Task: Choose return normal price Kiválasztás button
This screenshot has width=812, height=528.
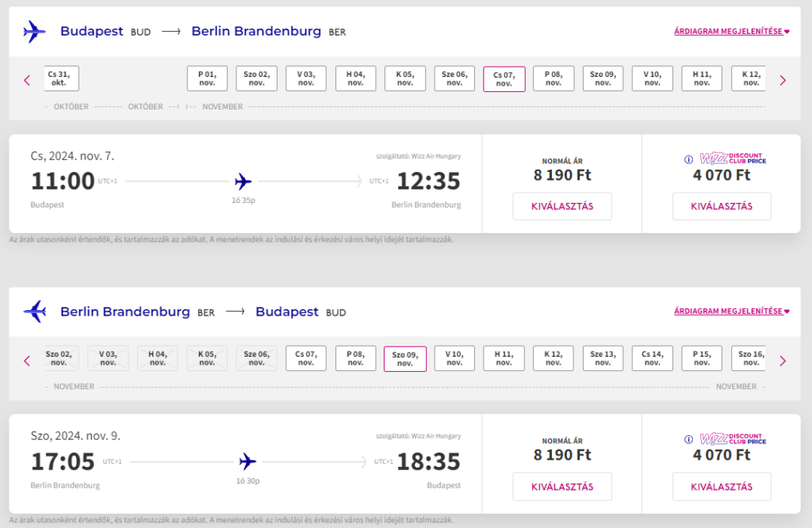Action: click(562, 487)
